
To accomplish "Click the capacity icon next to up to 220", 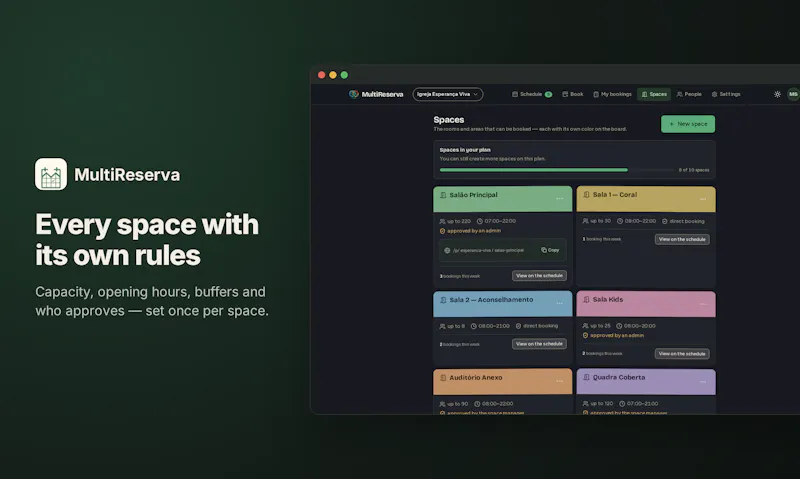I will pyautogui.click(x=442, y=221).
